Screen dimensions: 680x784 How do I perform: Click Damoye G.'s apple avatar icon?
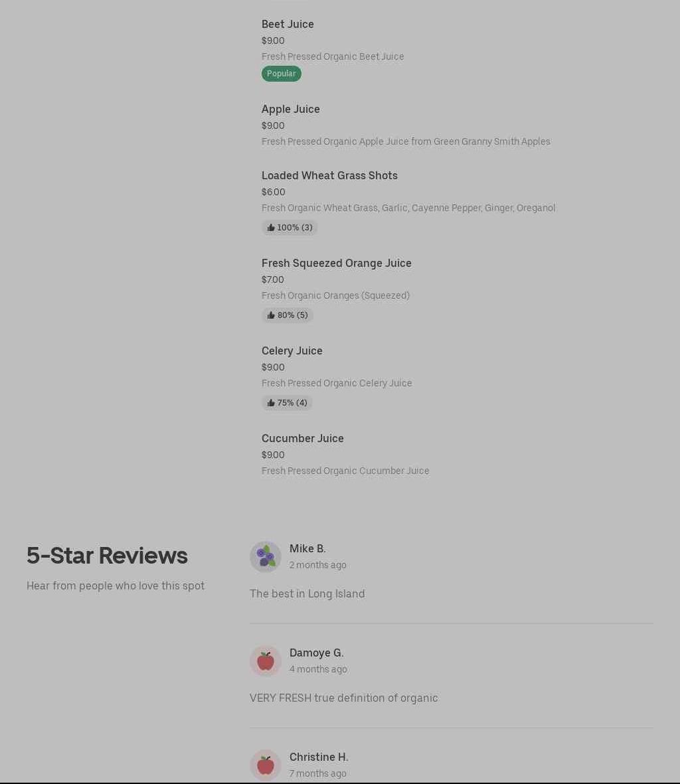(x=266, y=661)
